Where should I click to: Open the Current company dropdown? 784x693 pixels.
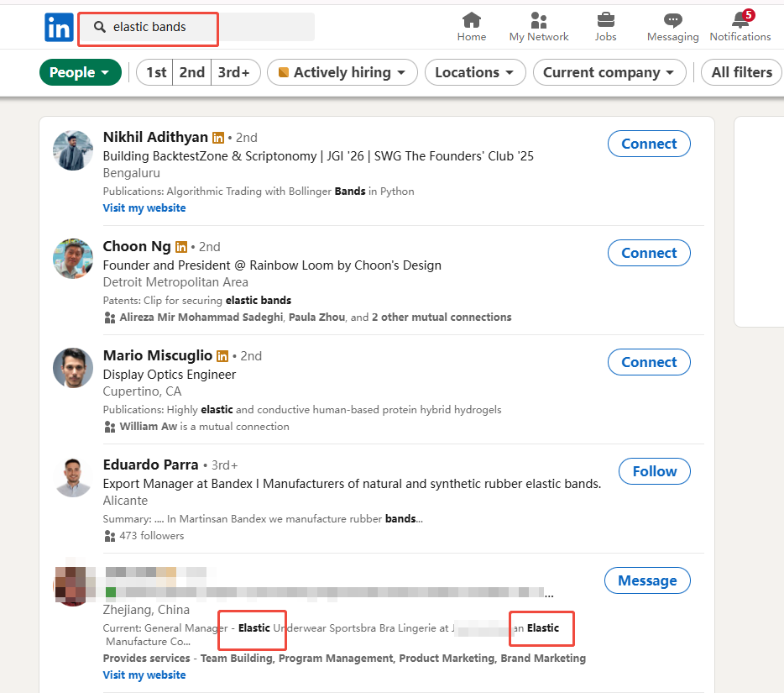(x=609, y=72)
